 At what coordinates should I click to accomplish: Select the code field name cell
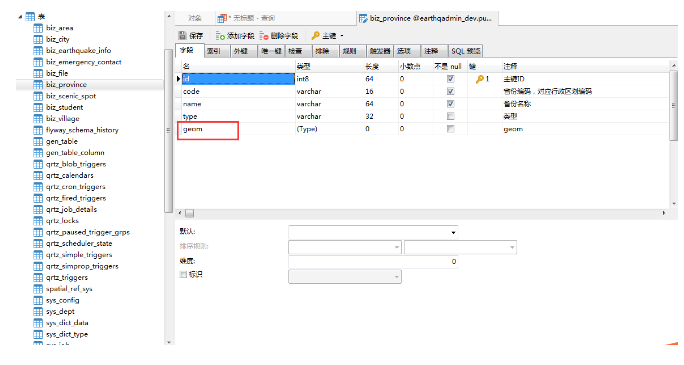pos(238,92)
